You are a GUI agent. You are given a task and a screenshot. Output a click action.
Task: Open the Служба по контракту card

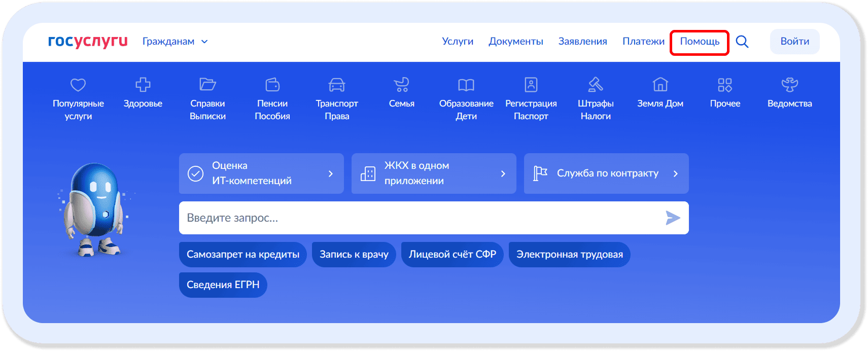coord(606,173)
